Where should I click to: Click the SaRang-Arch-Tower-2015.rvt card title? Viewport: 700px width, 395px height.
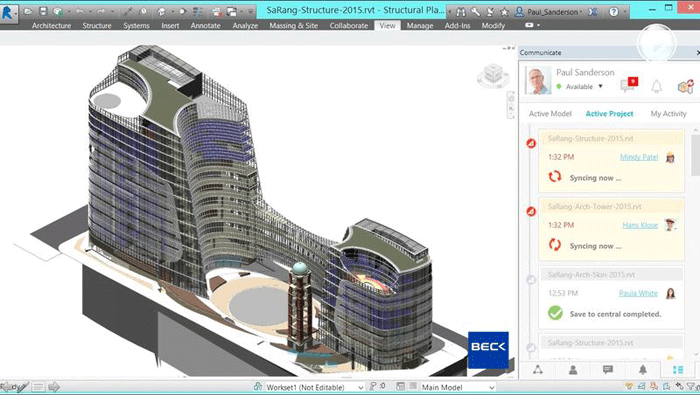click(x=594, y=207)
